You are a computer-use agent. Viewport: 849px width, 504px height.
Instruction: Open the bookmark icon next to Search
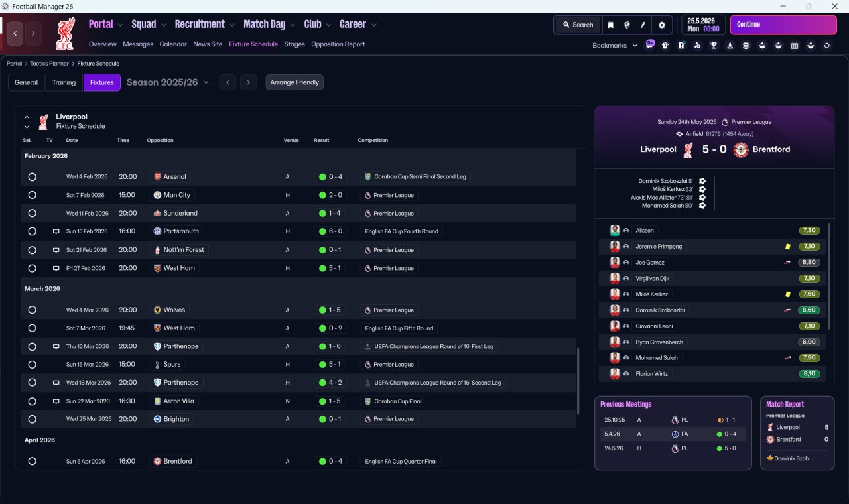click(x=610, y=25)
